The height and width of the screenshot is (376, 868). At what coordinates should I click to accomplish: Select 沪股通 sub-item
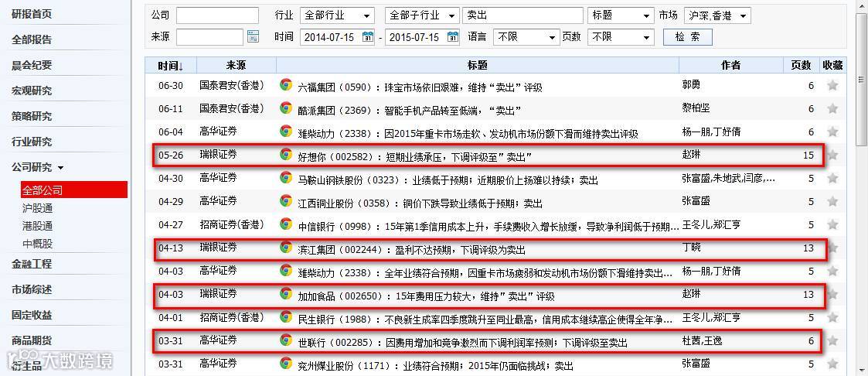point(38,208)
